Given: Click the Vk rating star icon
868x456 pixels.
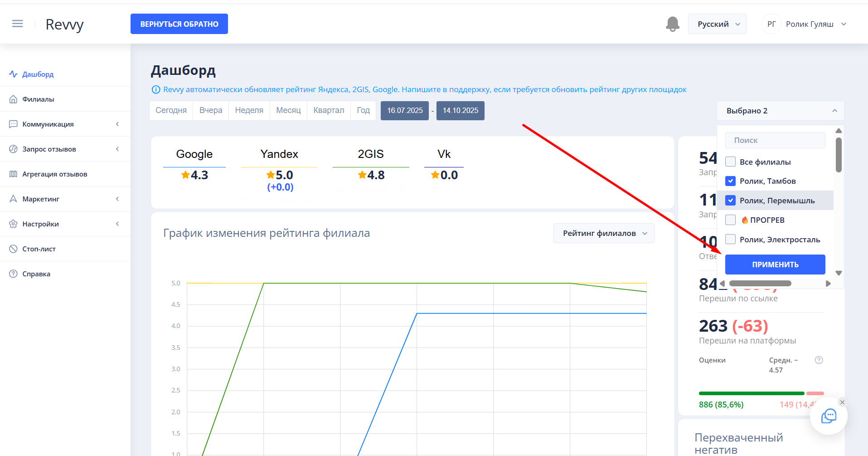Looking at the screenshot, I should 435,175.
